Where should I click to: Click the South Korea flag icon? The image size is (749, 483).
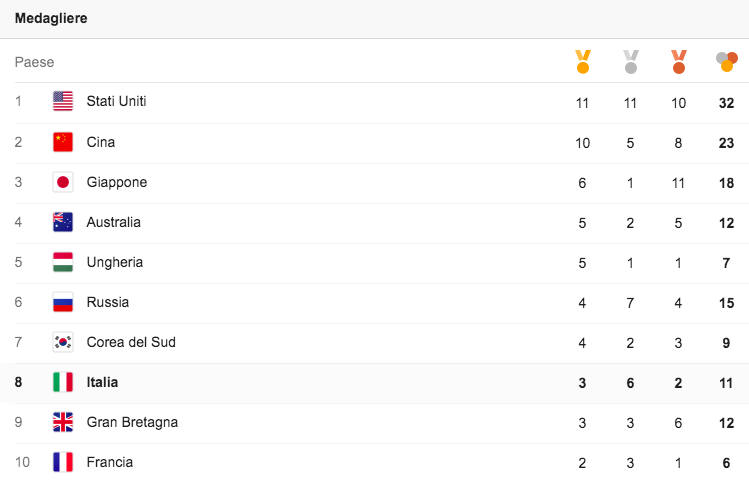pyautogui.click(x=63, y=342)
